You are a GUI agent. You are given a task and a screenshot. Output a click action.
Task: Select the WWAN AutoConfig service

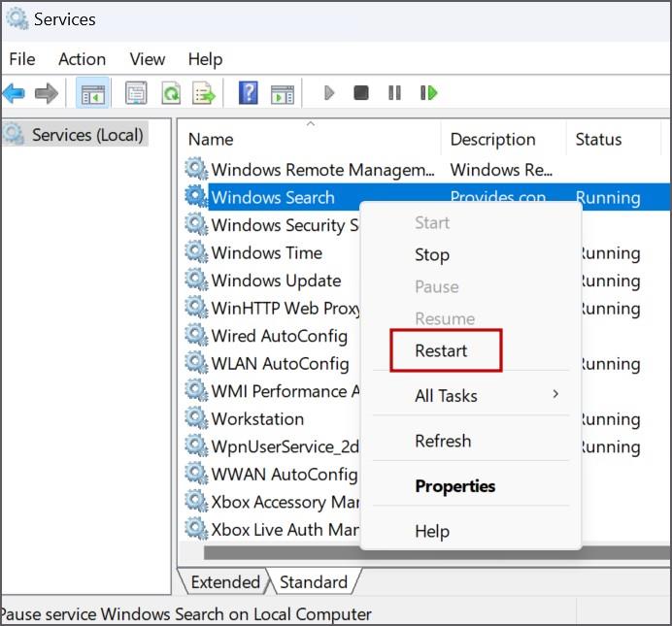284,475
